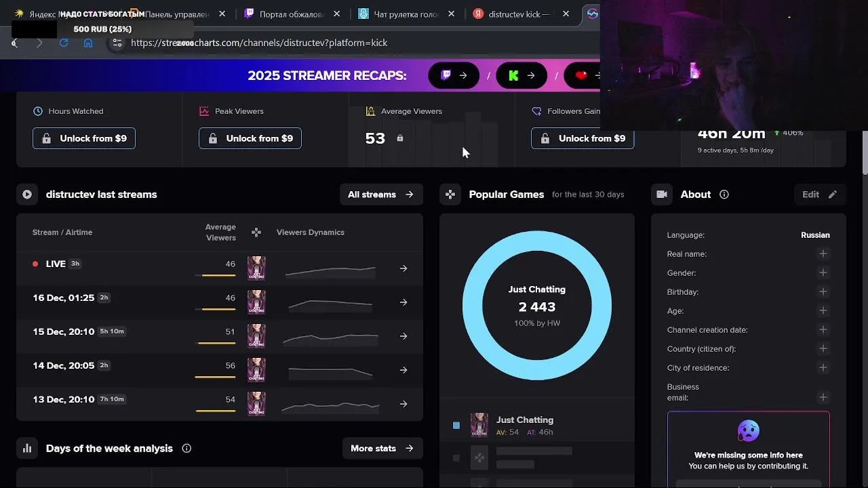
Task: Open All streams list
Action: (380, 195)
